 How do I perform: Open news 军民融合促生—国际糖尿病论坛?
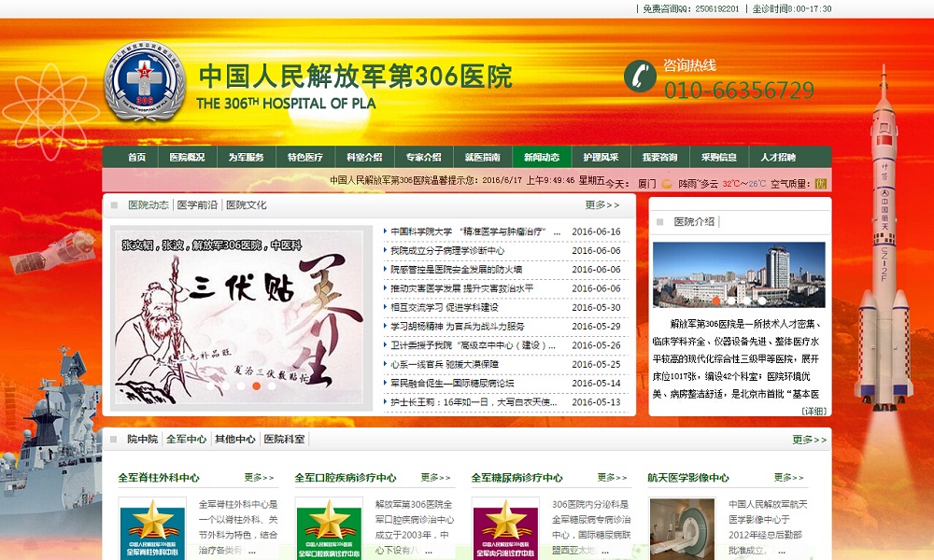coord(452,384)
